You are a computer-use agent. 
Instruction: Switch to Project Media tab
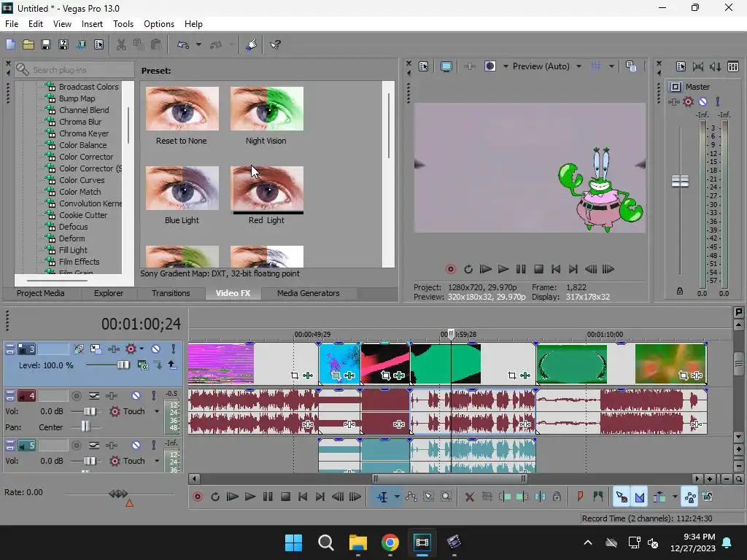pos(41,293)
